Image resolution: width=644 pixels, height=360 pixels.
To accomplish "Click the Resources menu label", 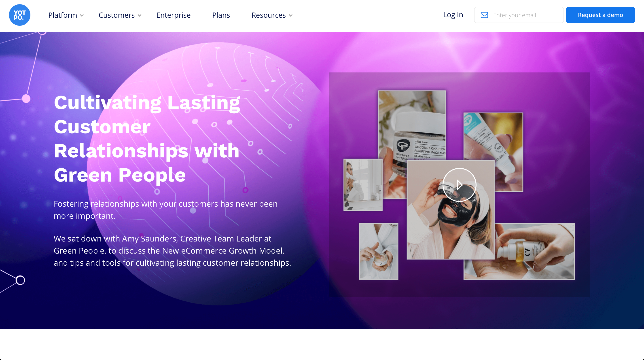I will pos(269,15).
